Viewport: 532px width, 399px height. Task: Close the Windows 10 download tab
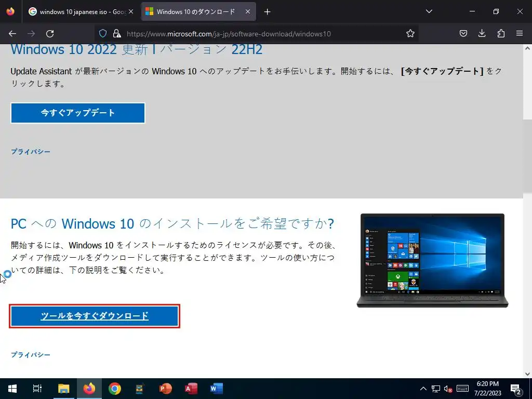click(x=248, y=11)
